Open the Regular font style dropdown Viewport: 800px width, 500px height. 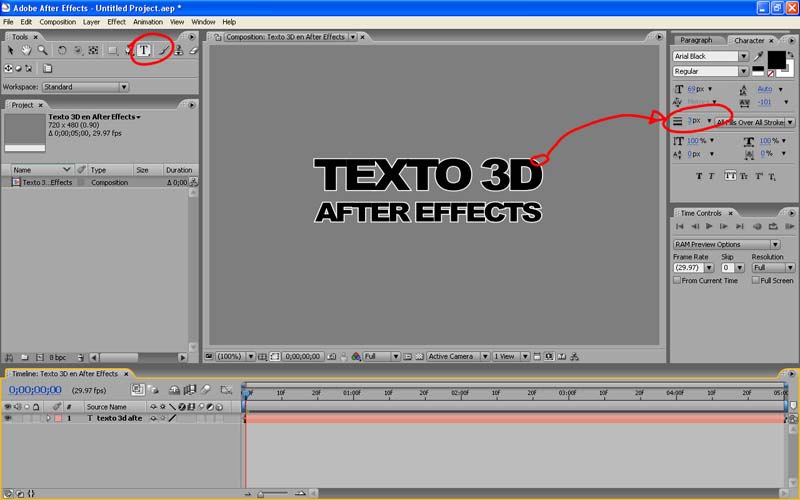click(x=710, y=71)
